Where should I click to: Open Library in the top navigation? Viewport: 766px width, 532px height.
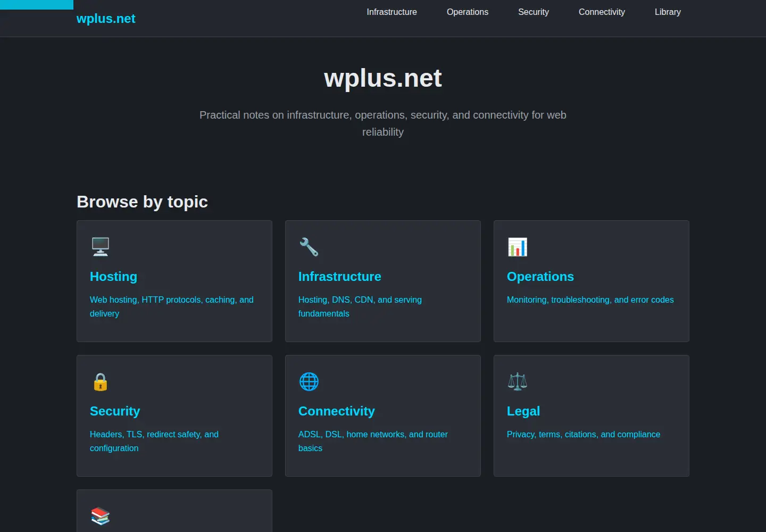(668, 12)
